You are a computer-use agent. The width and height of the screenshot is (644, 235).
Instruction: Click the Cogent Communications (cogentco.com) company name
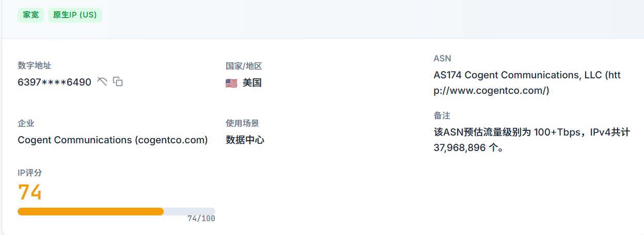tap(113, 140)
